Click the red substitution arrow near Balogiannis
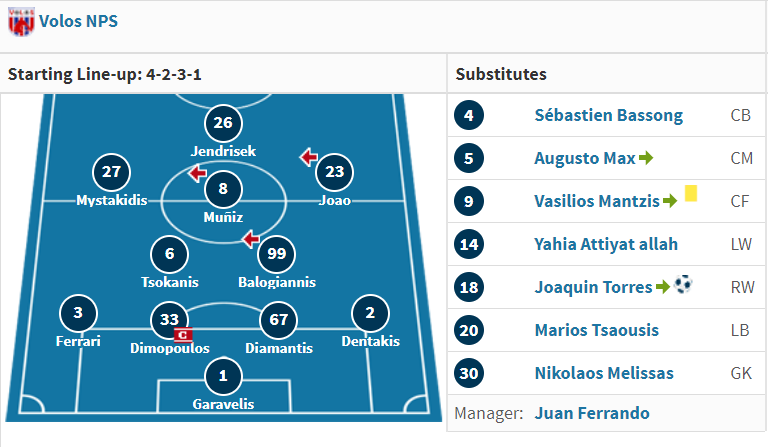Image resolution: width=768 pixels, height=447 pixels. pos(251,239)
